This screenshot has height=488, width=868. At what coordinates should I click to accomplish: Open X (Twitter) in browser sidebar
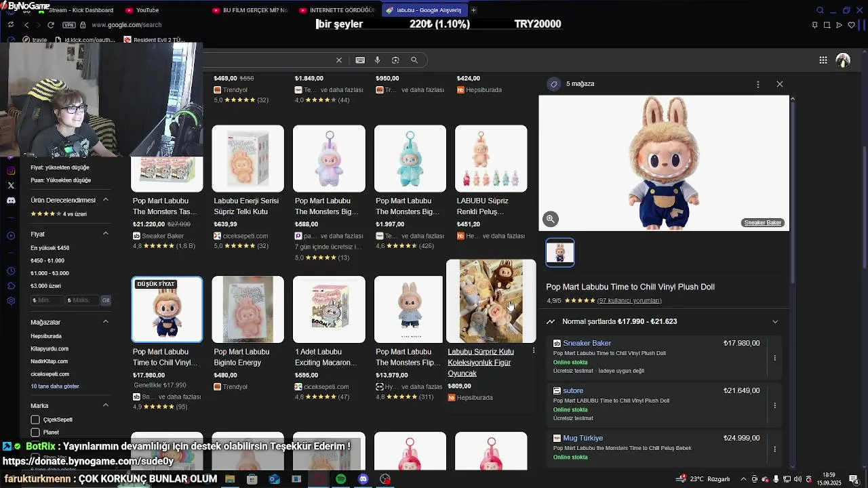click(11, 185)
